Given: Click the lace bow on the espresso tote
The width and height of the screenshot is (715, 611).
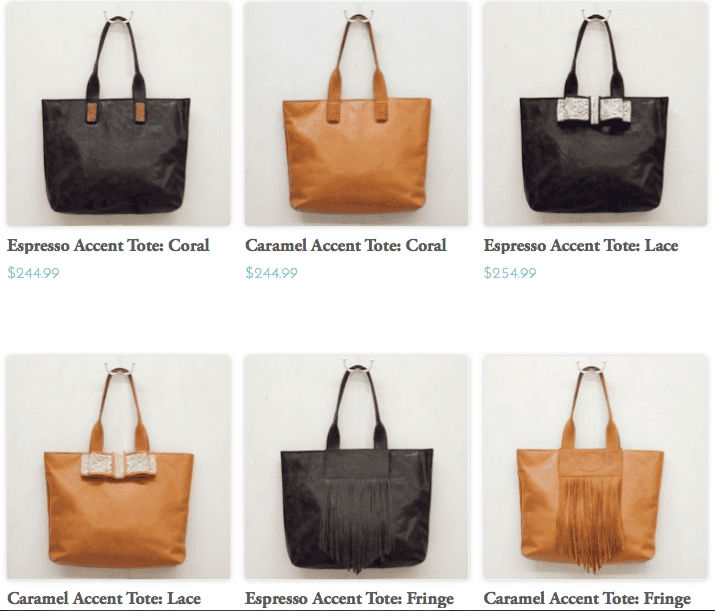Looking at the screenshot, I should 594,111.
